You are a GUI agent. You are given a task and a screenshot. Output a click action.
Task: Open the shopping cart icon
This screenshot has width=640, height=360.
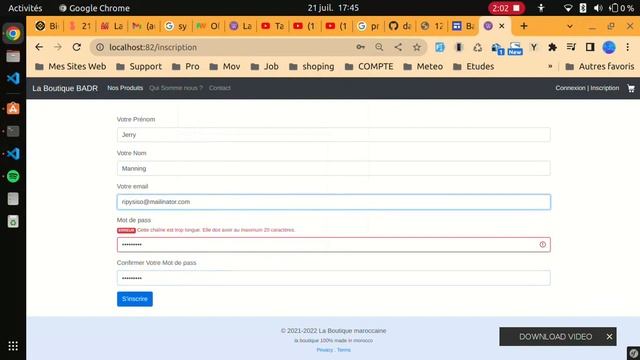tap(631, 88)
